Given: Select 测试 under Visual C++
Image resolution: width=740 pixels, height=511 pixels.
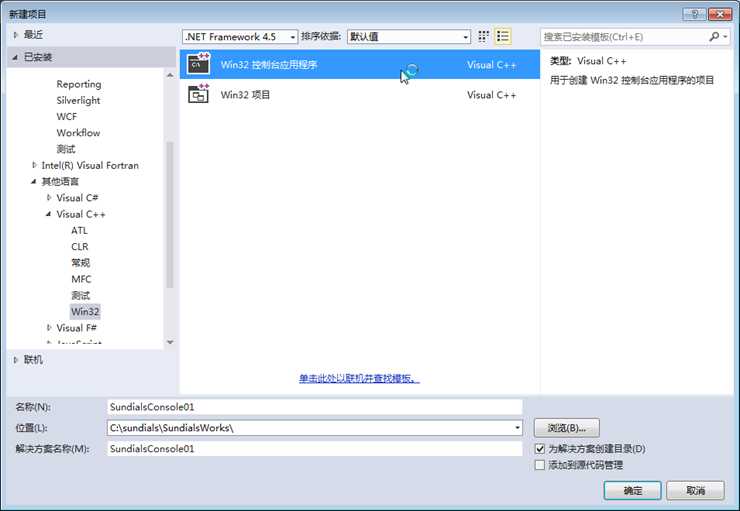Looking at the screenshot, I should click(x=80, y=295).
